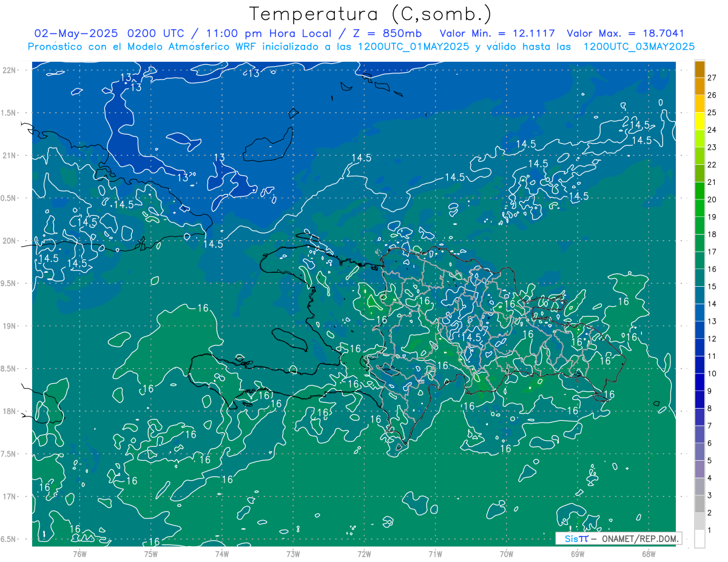Click the 17N latitude axis label
The image size is (728, 562).
point(10,497)
